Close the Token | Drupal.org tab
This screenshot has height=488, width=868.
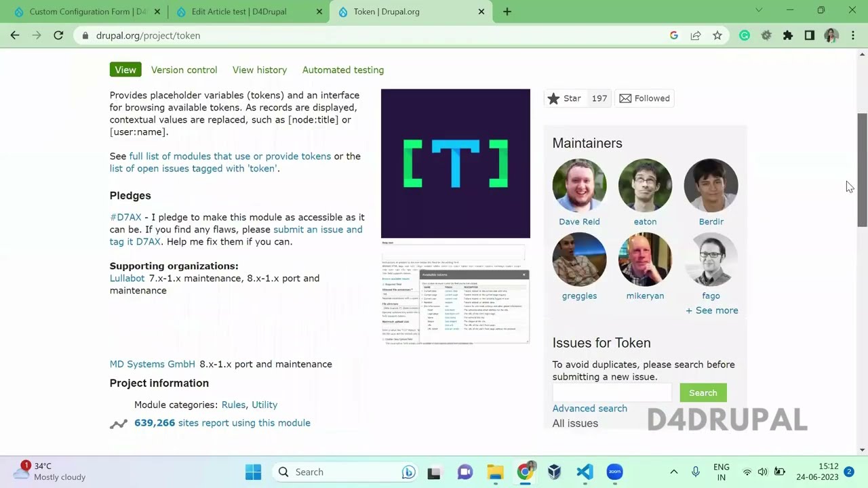click(481, 12)
